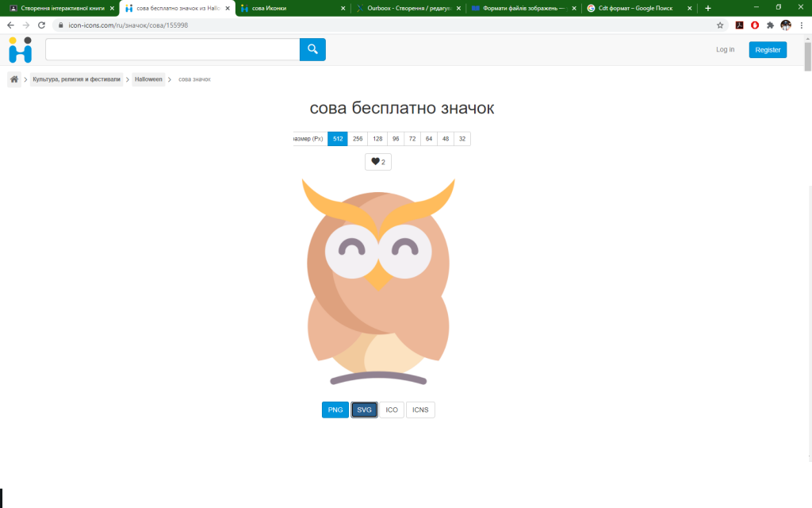Click the bookmark star in address bar
812x508 pixels.
719,25
